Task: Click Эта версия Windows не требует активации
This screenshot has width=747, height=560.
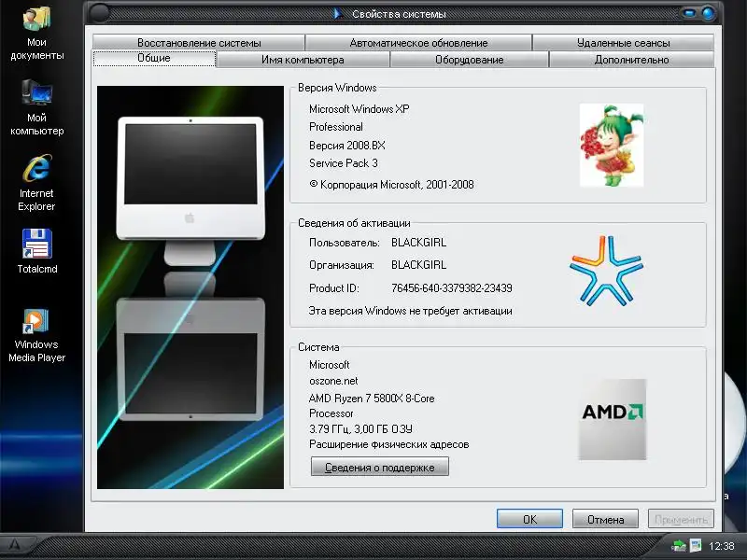Action: tap(410, 311)
